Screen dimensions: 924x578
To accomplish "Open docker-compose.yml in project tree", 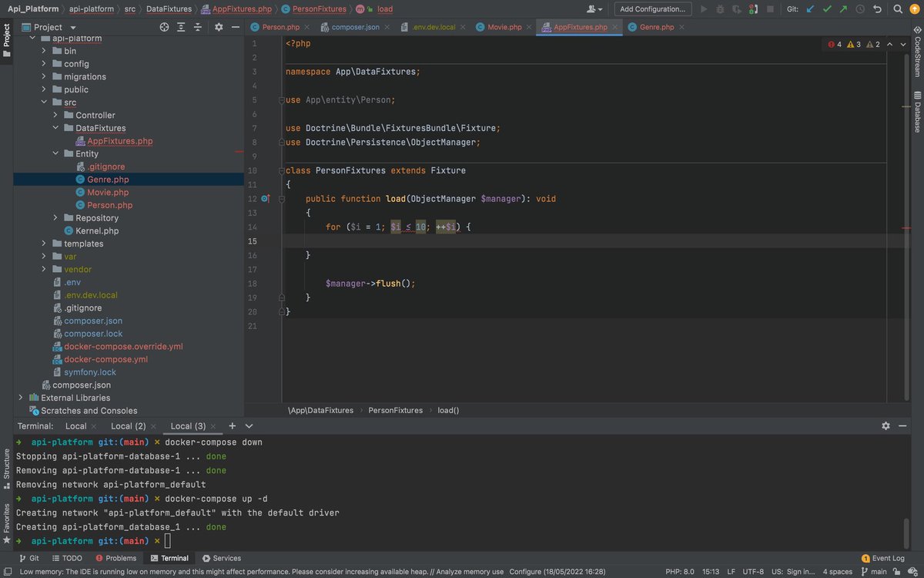I will point(106,359).
